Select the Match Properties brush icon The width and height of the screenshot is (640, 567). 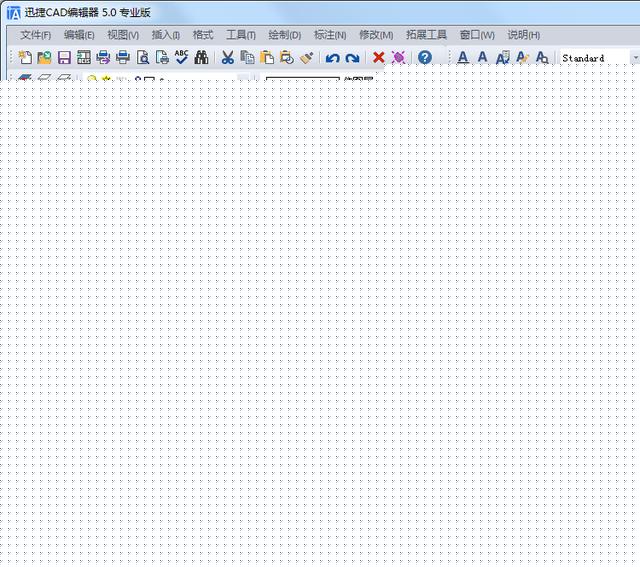[x=307, y=57]
